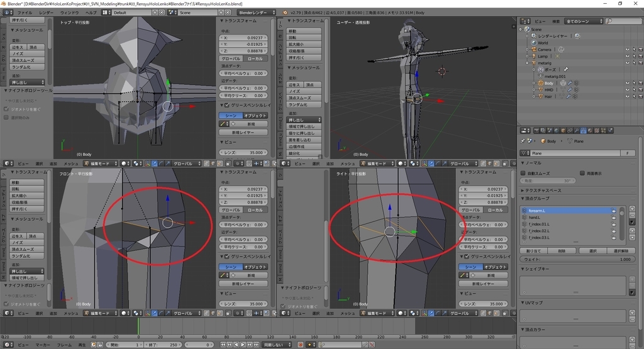The height and width of the screenshot is (349, 644).
Task: Click the レンズ 35.000 field in the Top view panel
Action: [243, 152]
